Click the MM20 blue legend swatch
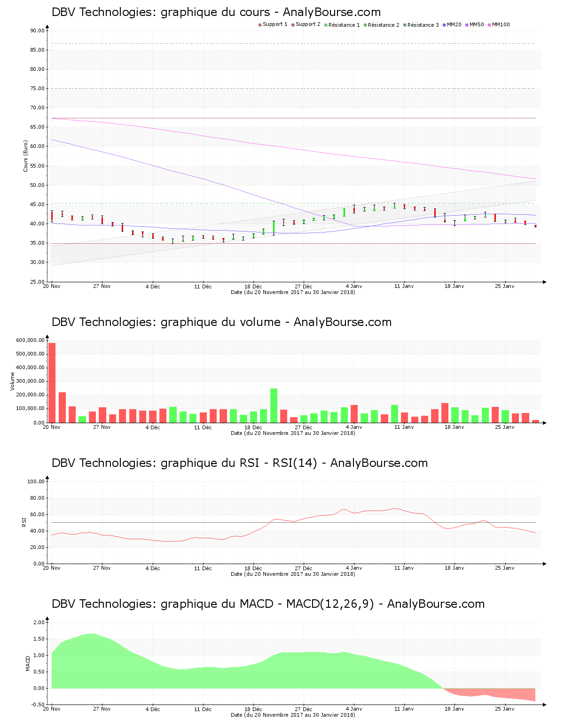Viewport: 564px width, 728px height. (444, 25)
